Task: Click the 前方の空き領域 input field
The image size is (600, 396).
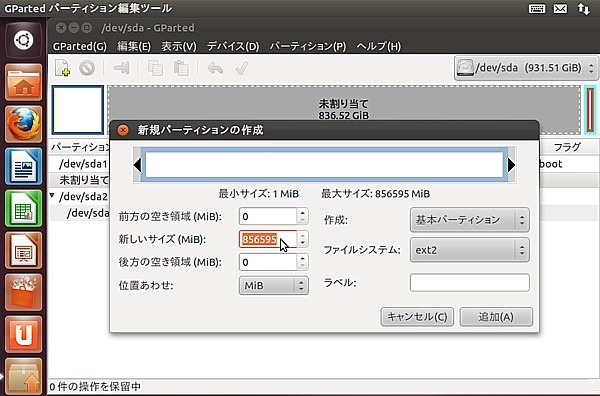Action: (x=268, y=216)
